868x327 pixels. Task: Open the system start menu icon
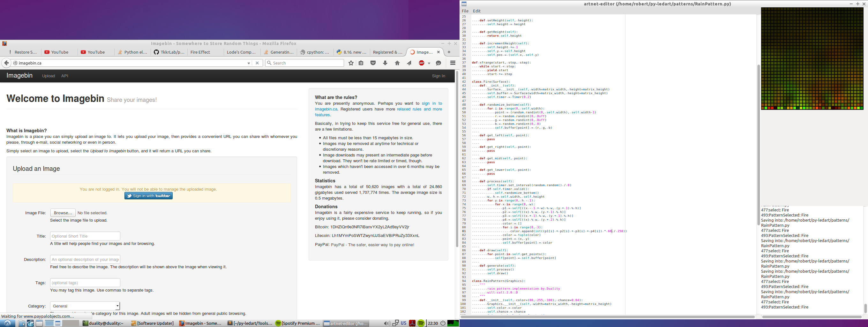pos(7,323)
